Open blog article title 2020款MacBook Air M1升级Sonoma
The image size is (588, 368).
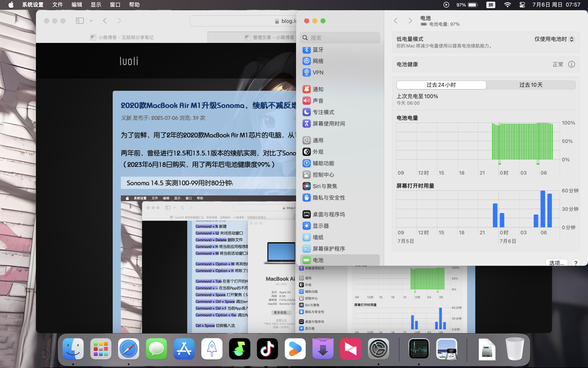[x=208, y=105]
